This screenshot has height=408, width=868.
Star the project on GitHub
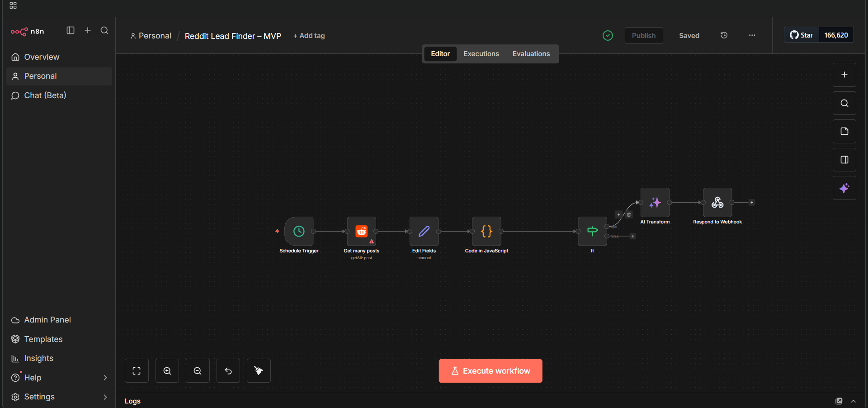(x=802, y=35)
